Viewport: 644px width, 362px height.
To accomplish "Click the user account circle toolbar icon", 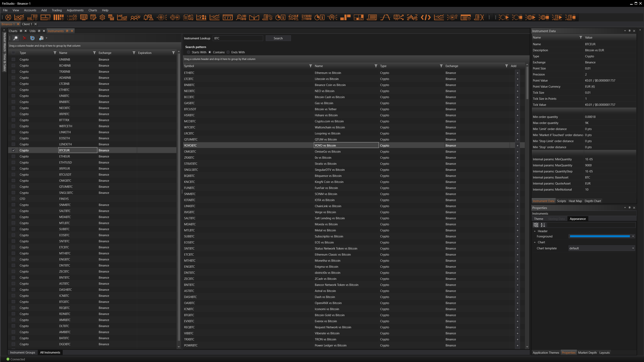I will click(x=8, y=17).
